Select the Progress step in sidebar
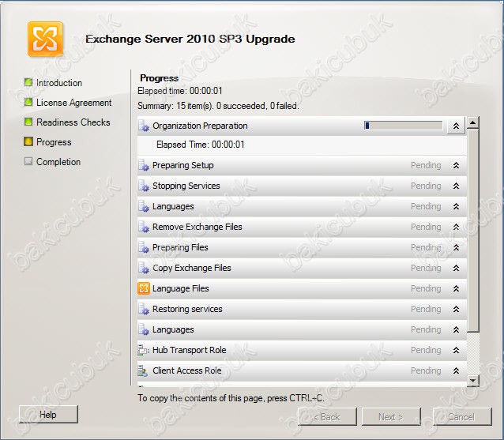 click(54, 142)
